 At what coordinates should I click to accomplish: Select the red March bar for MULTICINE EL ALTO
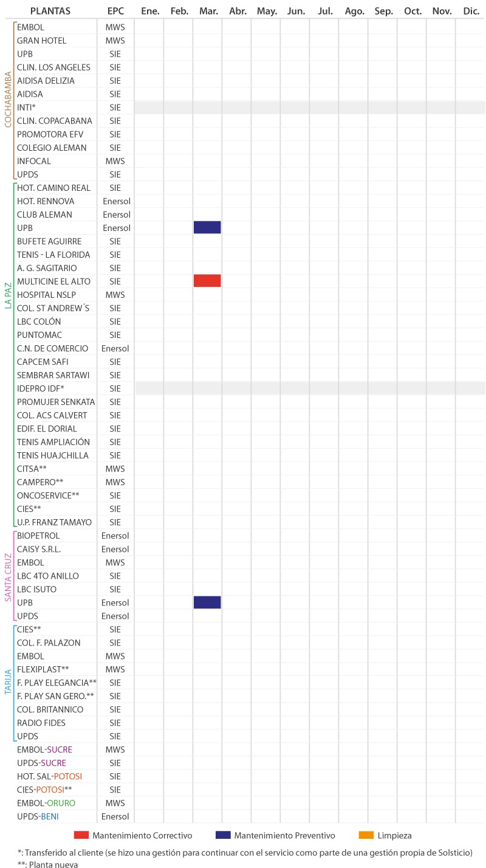(x=207, y=281)
